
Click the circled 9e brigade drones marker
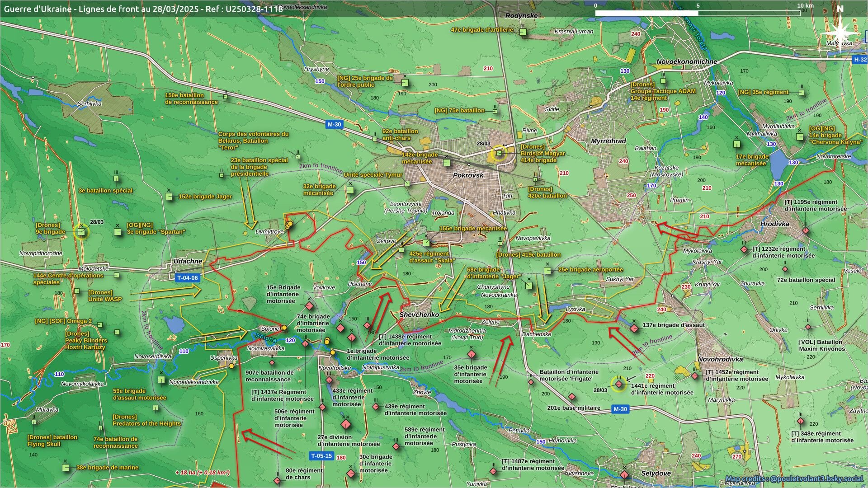81,232
